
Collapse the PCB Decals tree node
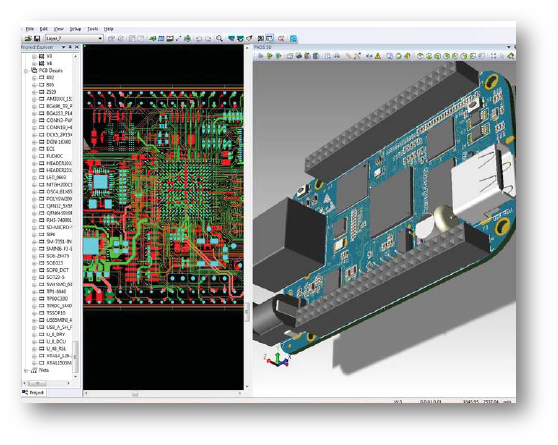26,71
